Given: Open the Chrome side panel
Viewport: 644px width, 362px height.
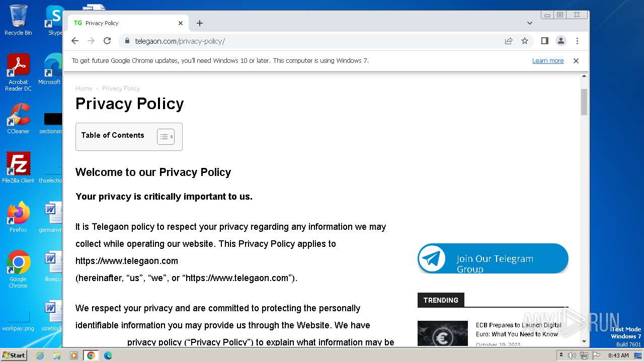Looking at the screenshot, I should click(544, 41).
